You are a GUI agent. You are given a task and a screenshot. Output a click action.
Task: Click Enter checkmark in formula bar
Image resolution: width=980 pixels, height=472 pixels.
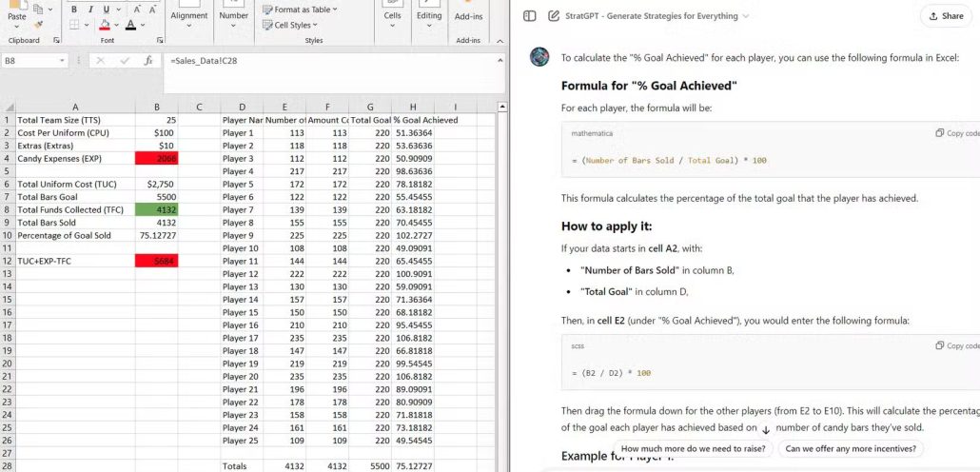coord(124,61)
